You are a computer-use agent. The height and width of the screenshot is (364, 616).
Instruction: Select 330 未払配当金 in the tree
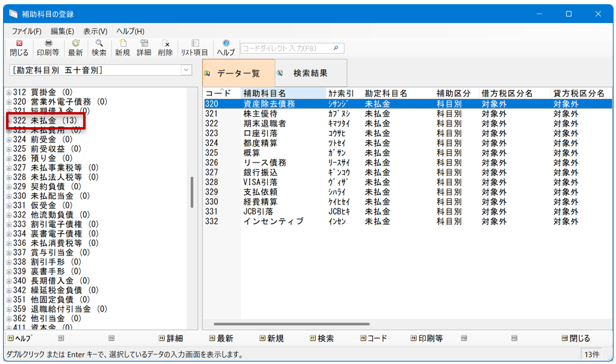pos(51,196)
